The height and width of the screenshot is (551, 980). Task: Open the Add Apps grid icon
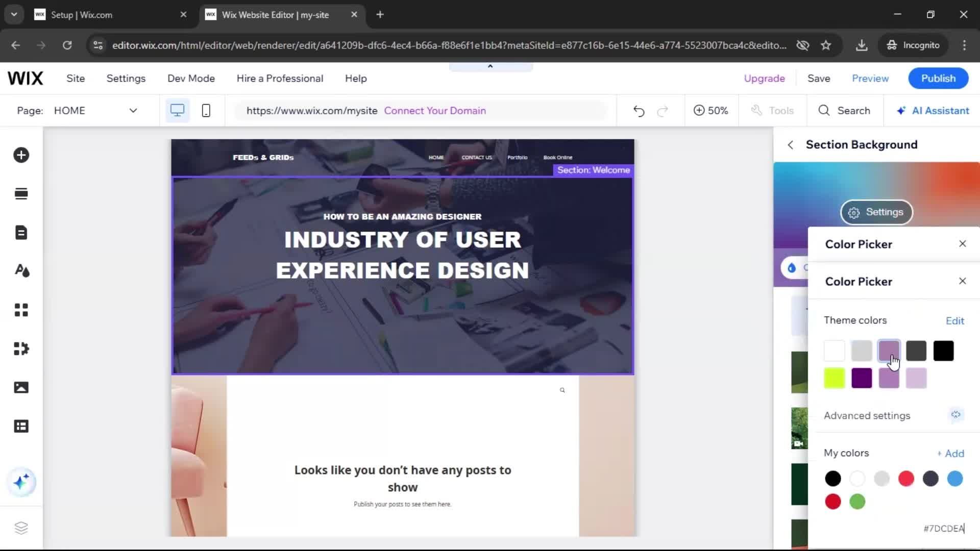21,310
